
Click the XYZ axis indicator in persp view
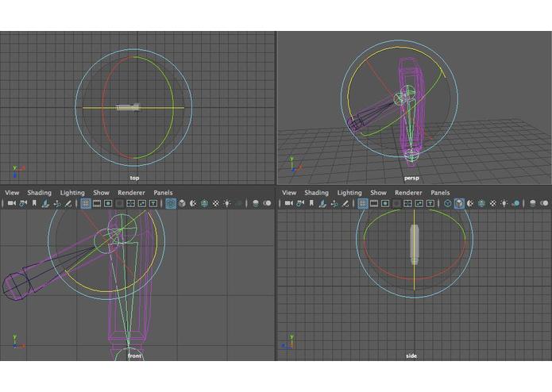(295, 164)
